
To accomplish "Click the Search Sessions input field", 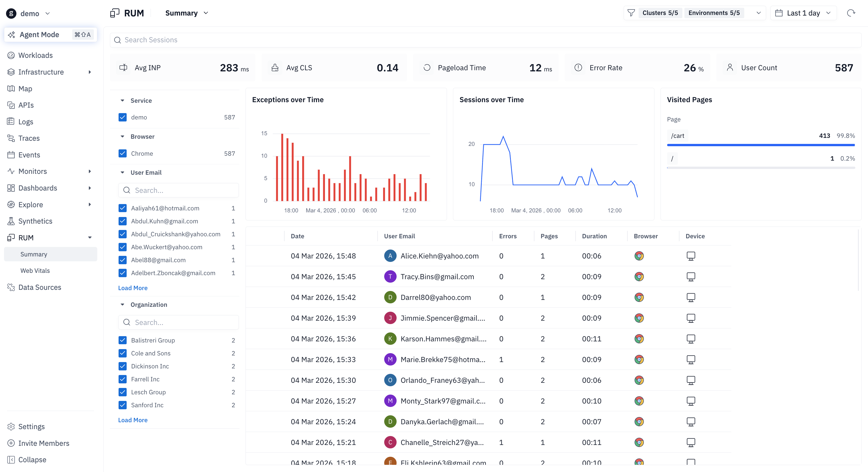I will point(485,40).
